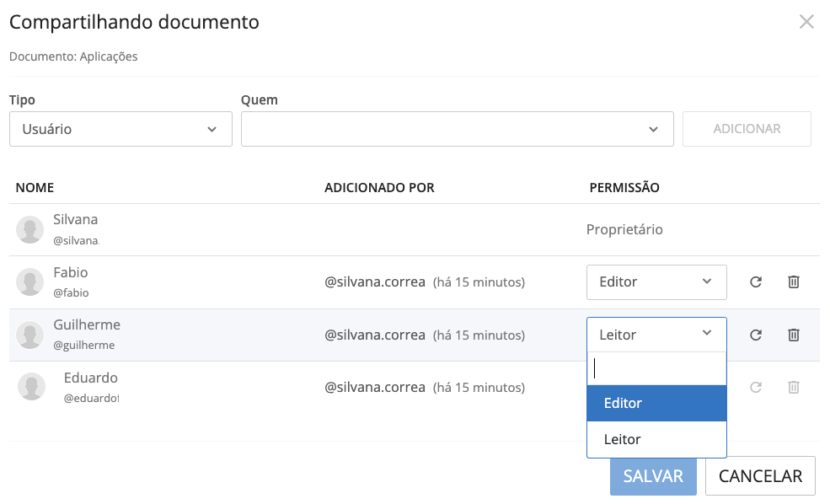
Task: Click the trash icon in Eduardo's row
Action: [x=793, y=388]
